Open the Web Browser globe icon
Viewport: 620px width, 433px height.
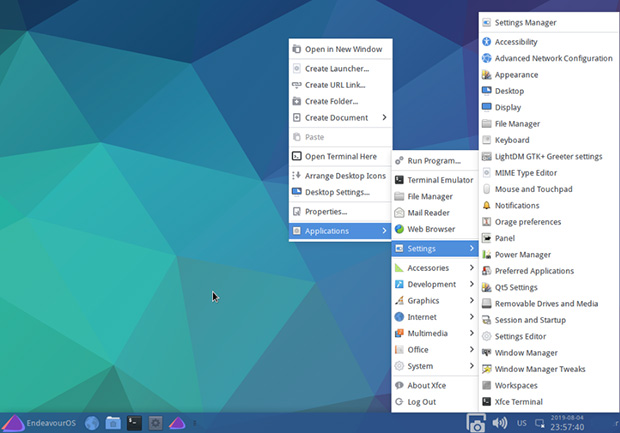(x=399, y=229)
